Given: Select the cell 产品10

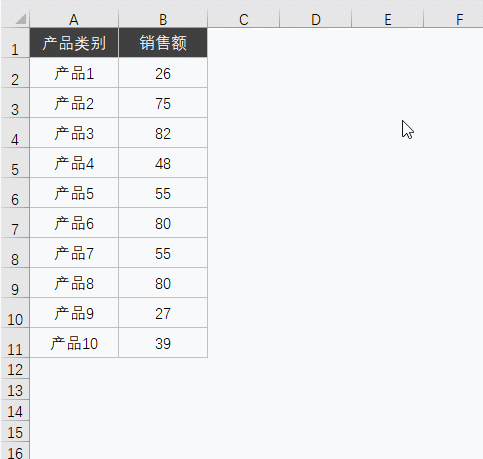Looking at the screenshot, I should coord(74,343).
